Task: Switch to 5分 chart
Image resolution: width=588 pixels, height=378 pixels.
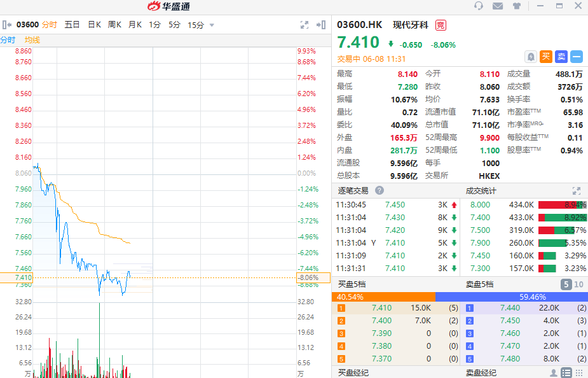Action: click(x=174, y=25)
